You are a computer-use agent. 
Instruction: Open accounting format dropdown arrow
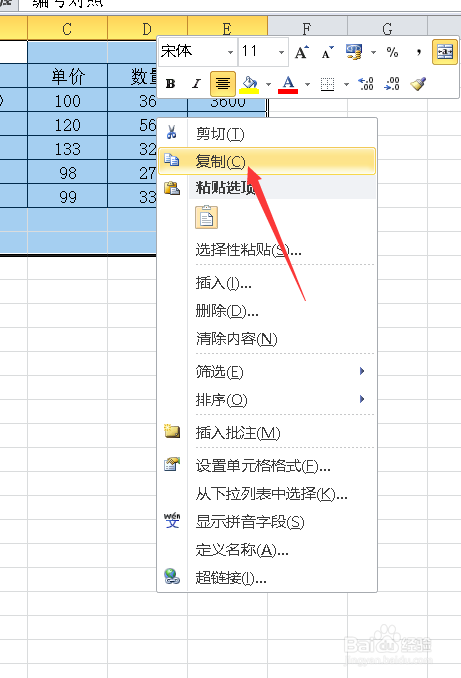click(373, 52)
